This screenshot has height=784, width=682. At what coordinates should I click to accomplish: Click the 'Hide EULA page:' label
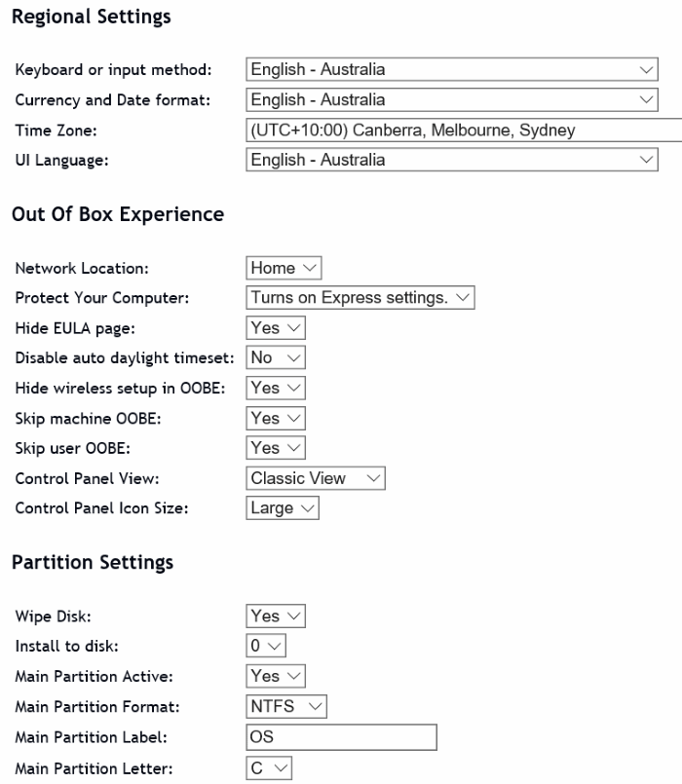75,328
